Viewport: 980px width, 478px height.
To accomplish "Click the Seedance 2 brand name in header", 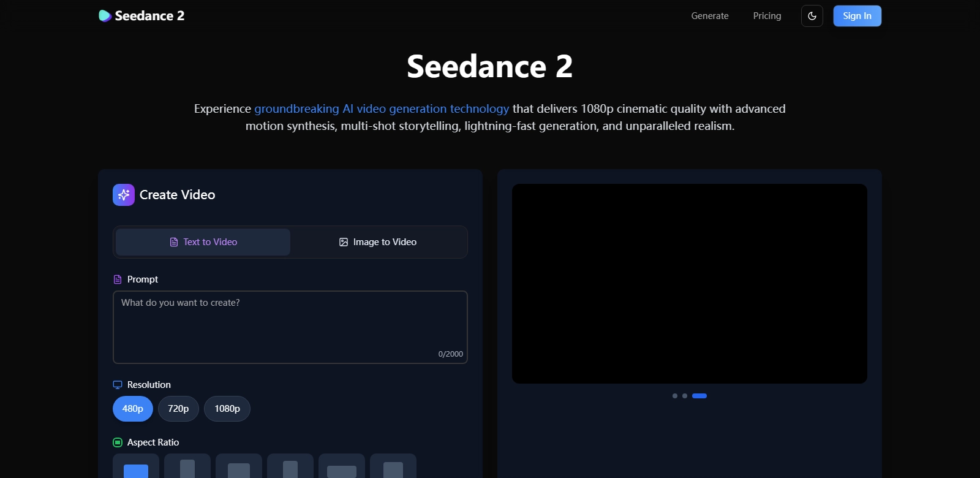I will pos(149,16).
